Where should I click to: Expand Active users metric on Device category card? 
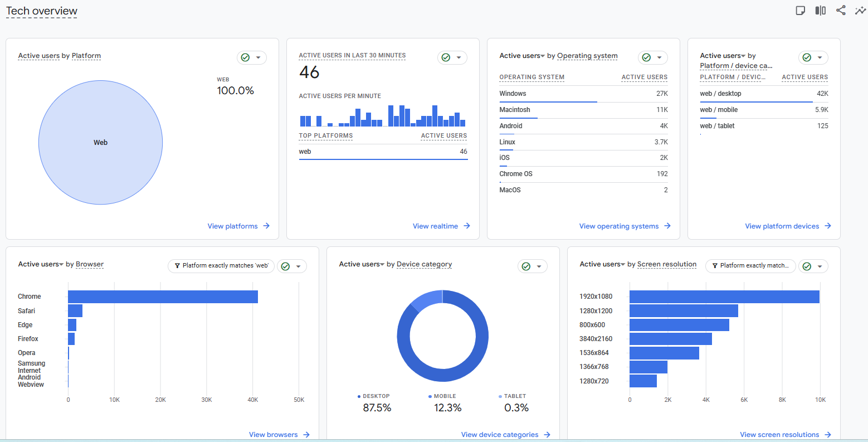pyautogui.click(x=382, y=264)
